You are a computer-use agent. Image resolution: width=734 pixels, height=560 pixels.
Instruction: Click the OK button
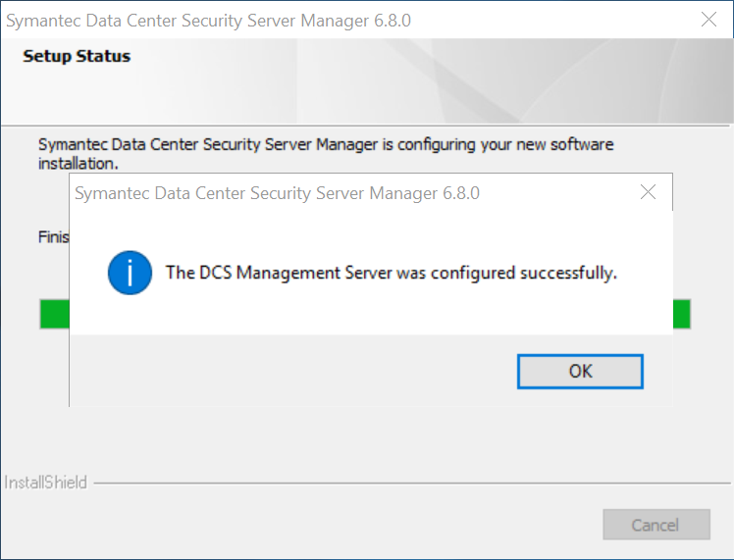coord(580,371)
